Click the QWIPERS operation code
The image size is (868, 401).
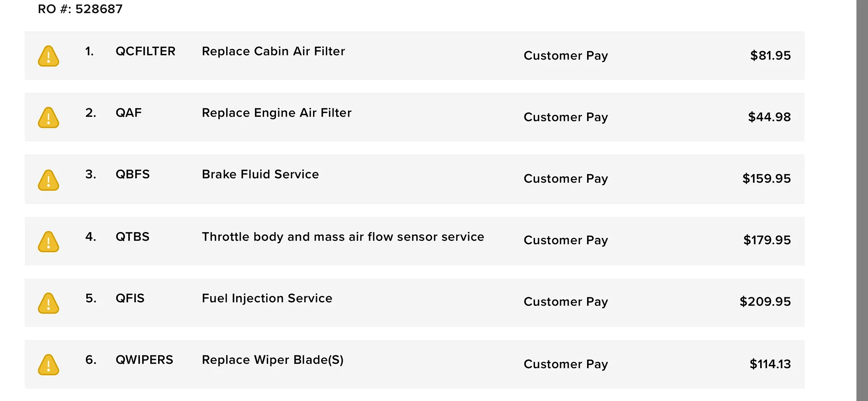[x=144, y=360]
